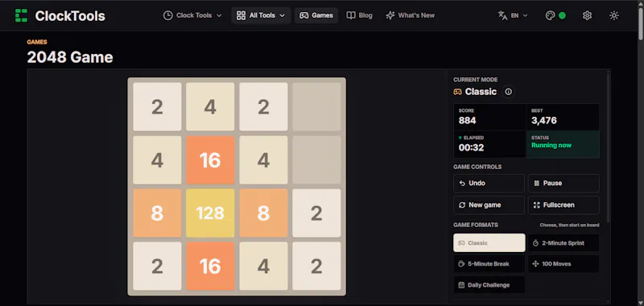
Task: Click the GAMES breadcrumb label
Action: coord(37,42)
